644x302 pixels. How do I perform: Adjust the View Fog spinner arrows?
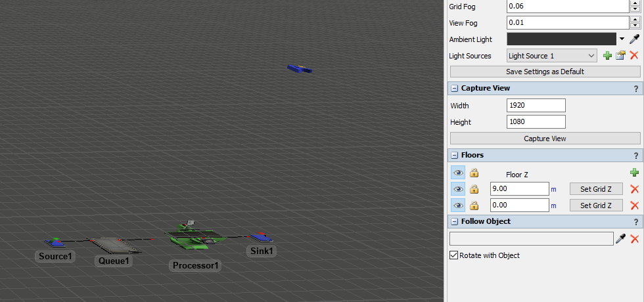click(635, 22)
